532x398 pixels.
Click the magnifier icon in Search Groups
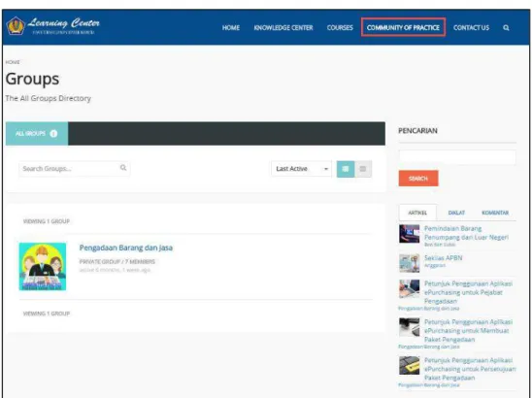123,168
